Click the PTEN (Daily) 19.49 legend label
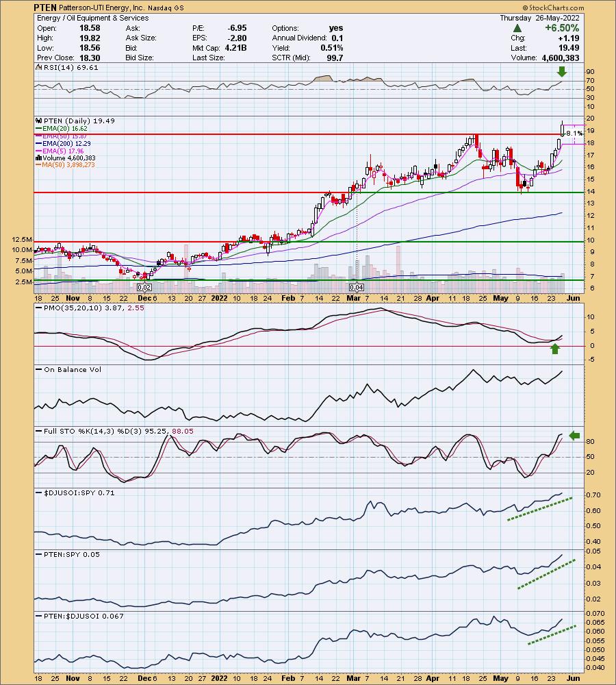 (x=78, y=121)
